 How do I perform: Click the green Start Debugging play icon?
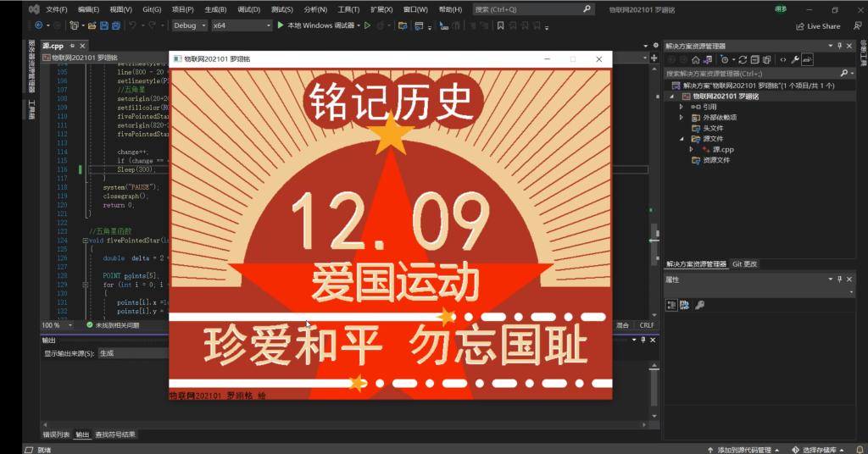coord(281,25)
